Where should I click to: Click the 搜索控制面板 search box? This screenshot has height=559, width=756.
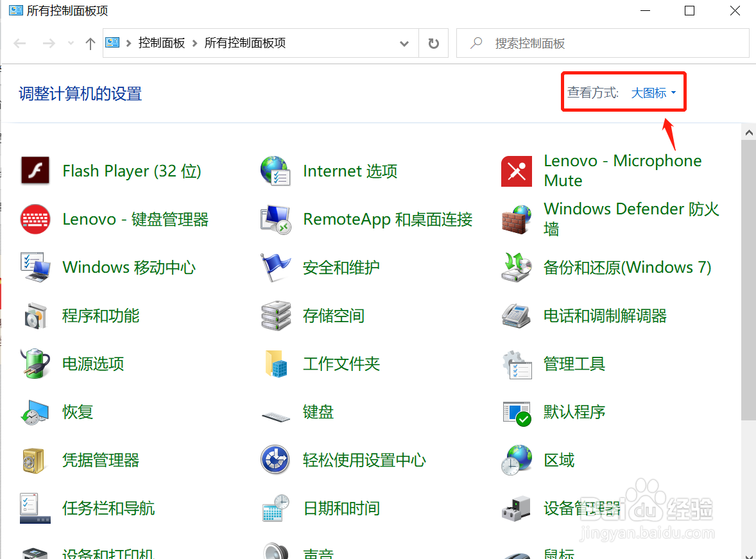(603, 44)
